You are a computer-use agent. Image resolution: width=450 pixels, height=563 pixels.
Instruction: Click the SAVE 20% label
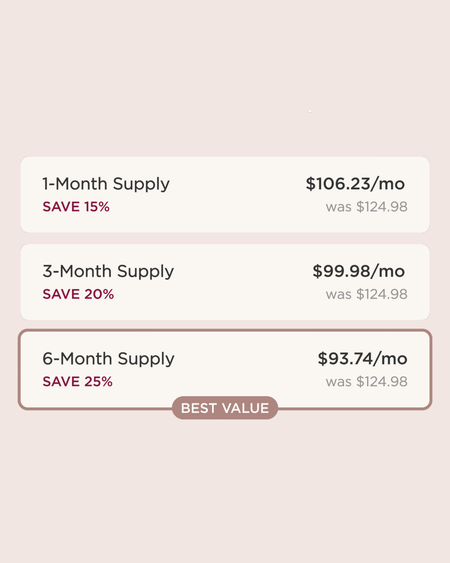(78, 294)
